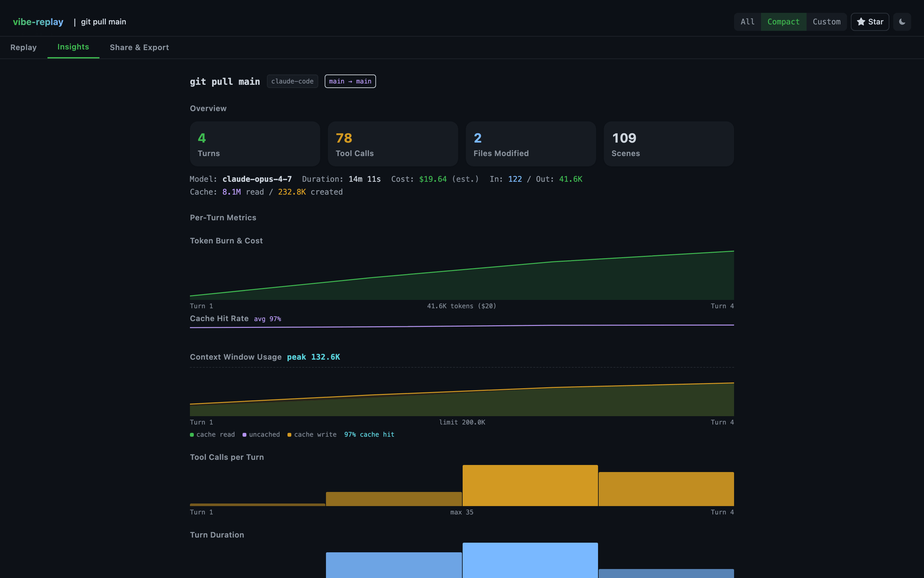Open the Share & Export tab
The image size is (924, 578).
(139, 48)
